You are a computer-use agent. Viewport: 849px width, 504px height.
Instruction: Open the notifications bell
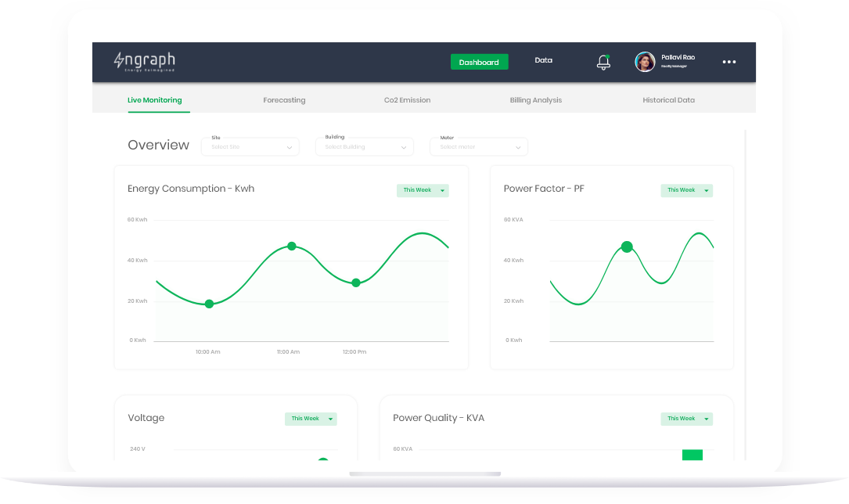(x=603, y=63)
